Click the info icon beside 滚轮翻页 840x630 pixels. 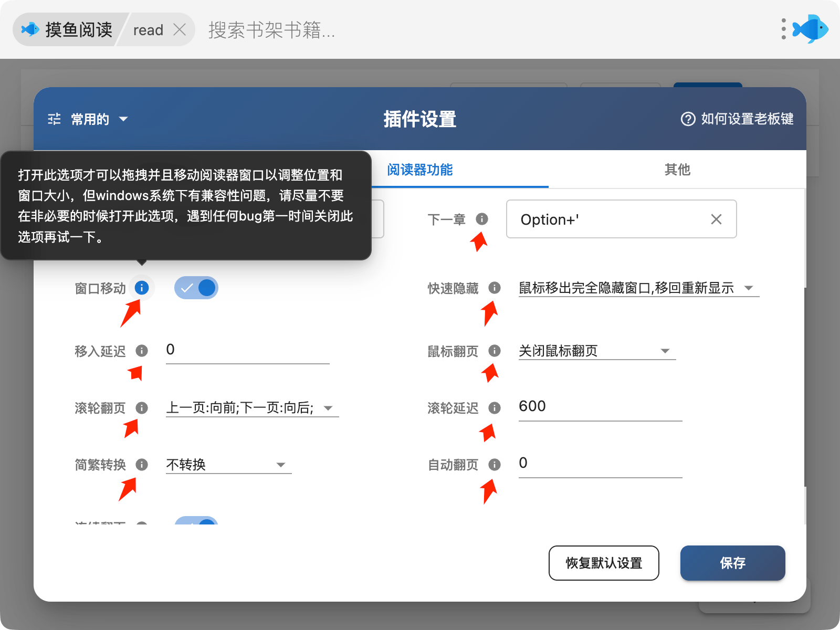pyautogui.click(x=142, y=407)
